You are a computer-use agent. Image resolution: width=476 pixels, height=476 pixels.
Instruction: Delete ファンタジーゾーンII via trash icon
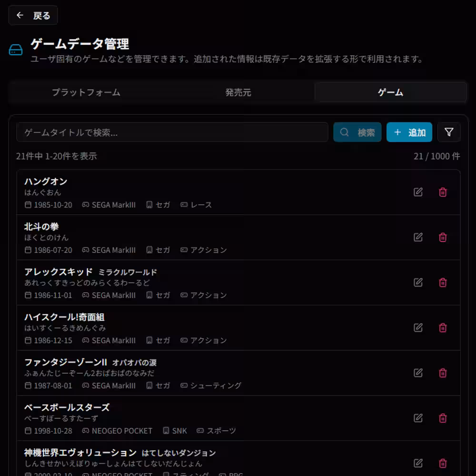tap(442, 373)
